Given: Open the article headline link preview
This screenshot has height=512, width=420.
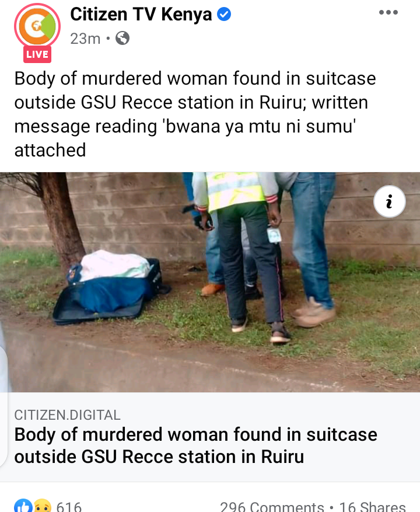Looking at the screenshot, I should click(196, 445).
